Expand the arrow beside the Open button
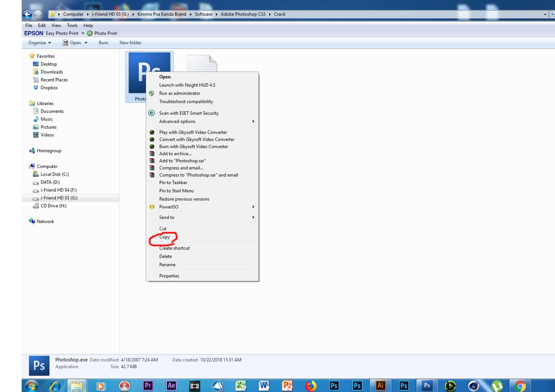Screen dimensions: 555x392 point(86,43)
